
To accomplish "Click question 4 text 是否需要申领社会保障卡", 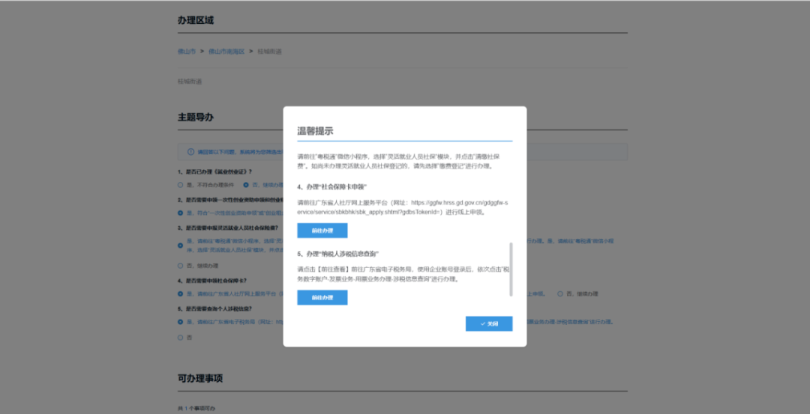I will tap(212, 281).
